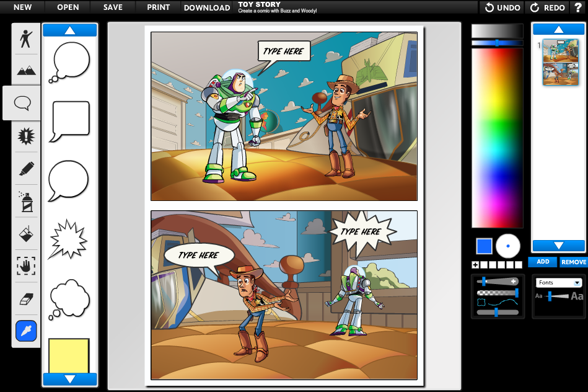588x392 pixels.
Task: Pick the marker drawing tool
Action: tap(26, 169)
